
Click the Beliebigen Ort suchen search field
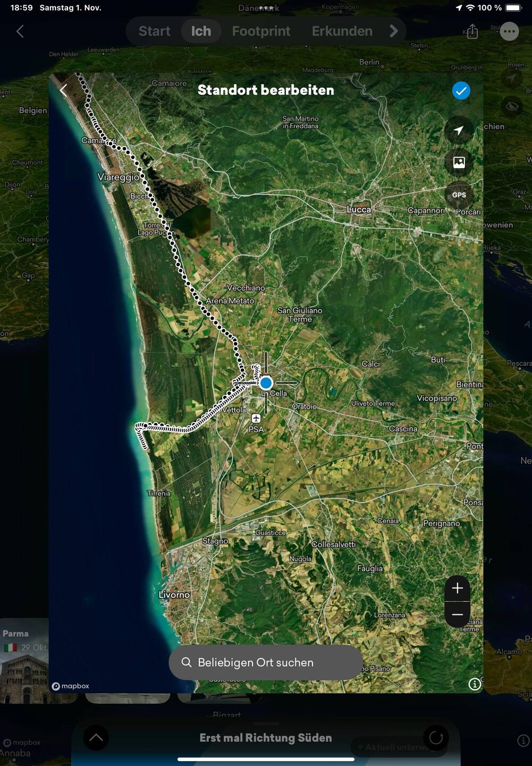point(266,662)
